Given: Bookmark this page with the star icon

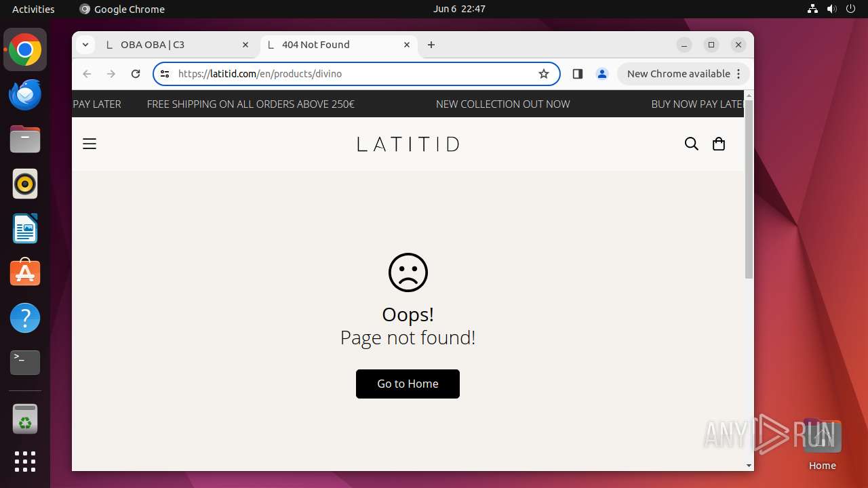Looking at the screenshot, I should pos(544,74).
